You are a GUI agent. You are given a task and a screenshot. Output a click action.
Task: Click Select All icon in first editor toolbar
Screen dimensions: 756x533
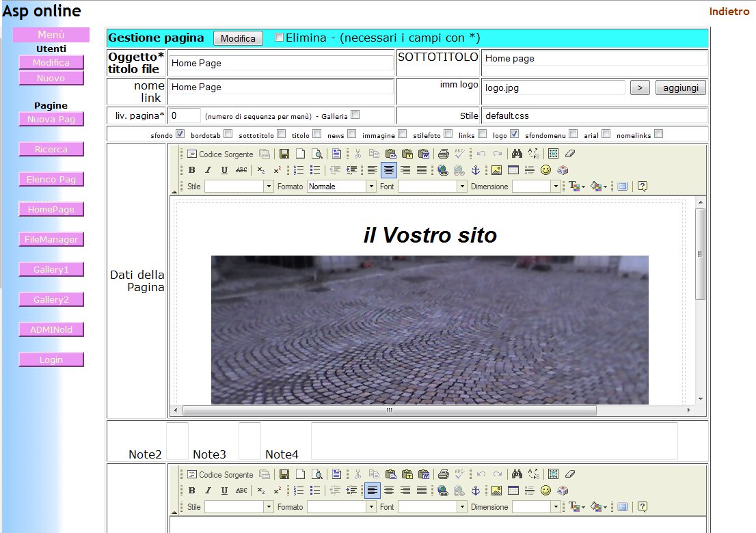point(553,154)
